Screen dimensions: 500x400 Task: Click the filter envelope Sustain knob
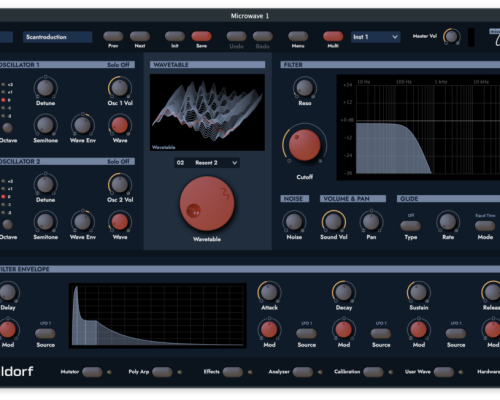(x=418, y=292)
